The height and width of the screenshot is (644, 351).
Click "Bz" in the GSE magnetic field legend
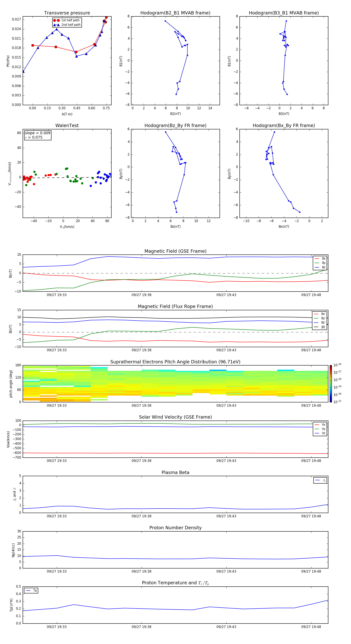pyautogui.click(x=324, y=268)
